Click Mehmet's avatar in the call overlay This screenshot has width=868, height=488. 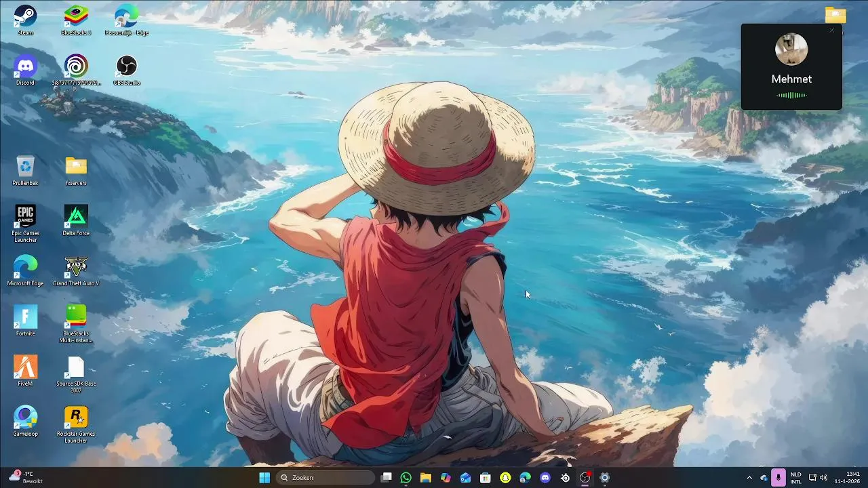pos(791,49)
